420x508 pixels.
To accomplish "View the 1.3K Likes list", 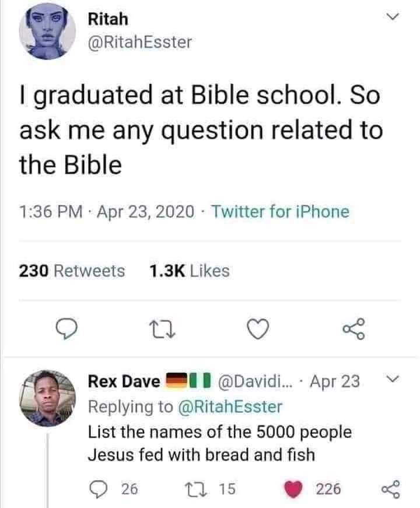I will [x=190, y=271].
